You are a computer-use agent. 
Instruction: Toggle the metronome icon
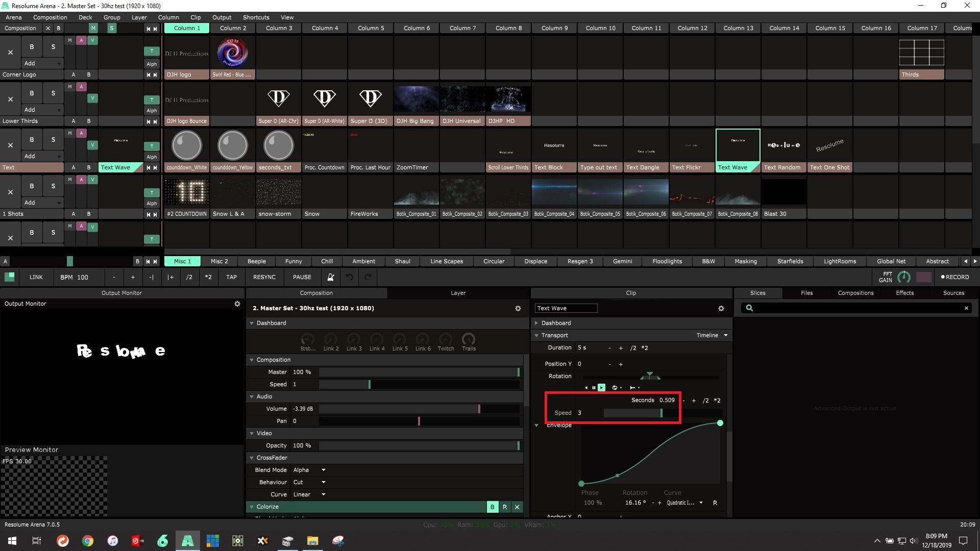point(330,277)
